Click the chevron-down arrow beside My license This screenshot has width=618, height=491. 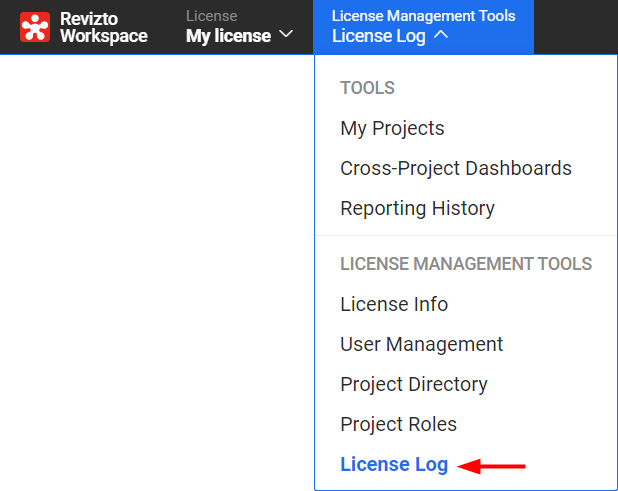286,36
